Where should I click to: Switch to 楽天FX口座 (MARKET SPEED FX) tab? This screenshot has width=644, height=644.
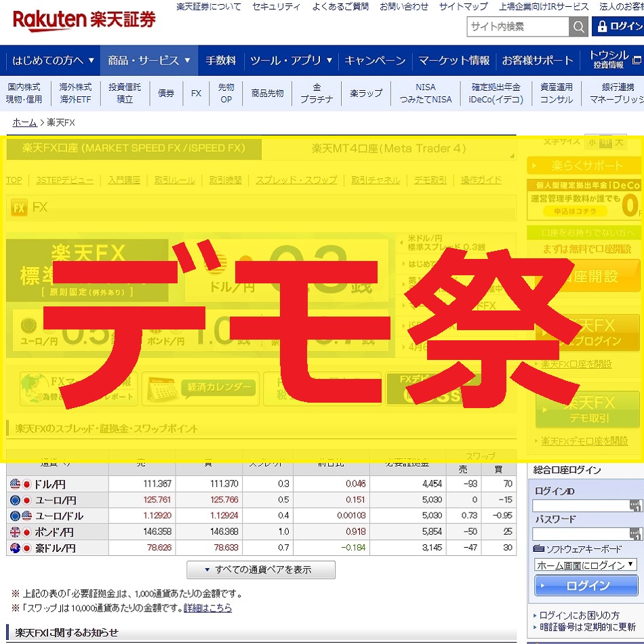(134, 148)
